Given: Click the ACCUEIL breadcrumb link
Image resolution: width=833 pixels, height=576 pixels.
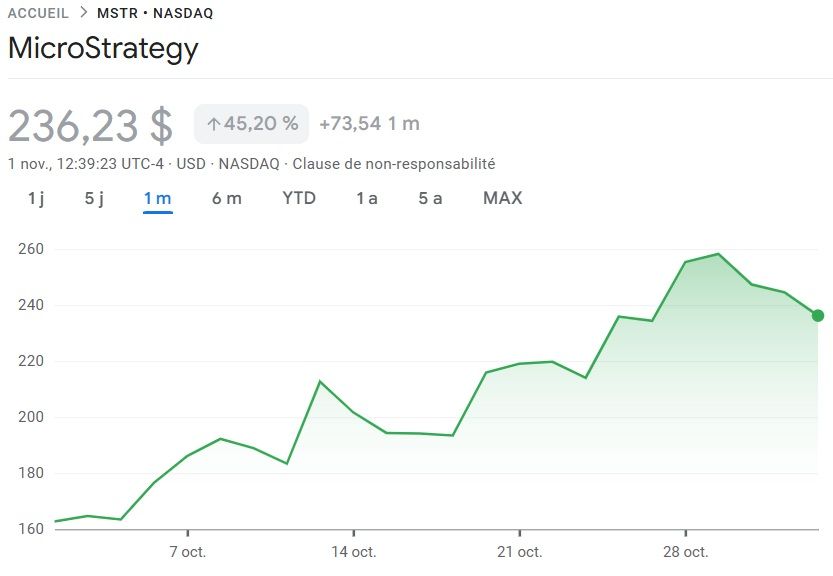Looking at the screenshot, I should tap(38, 14).
